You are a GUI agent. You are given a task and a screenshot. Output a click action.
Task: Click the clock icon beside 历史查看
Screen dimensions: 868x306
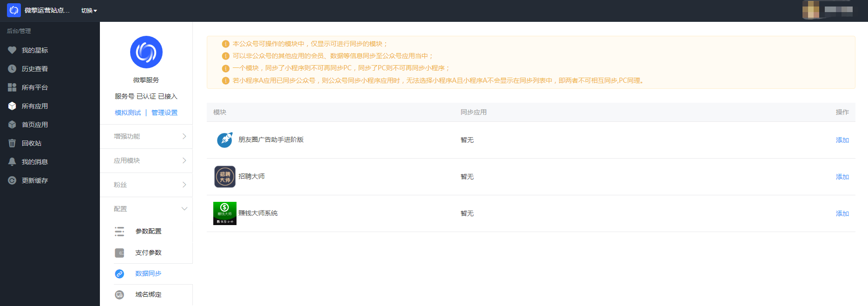tap(12, 69)
